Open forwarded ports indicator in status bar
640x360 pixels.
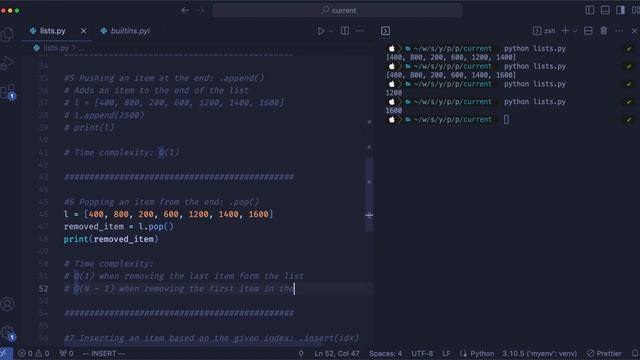66,353
